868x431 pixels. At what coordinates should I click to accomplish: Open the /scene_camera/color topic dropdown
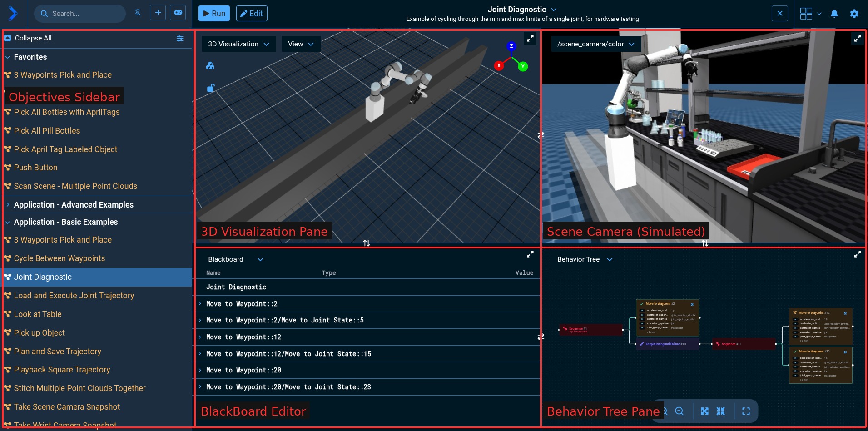pos(595,44)
